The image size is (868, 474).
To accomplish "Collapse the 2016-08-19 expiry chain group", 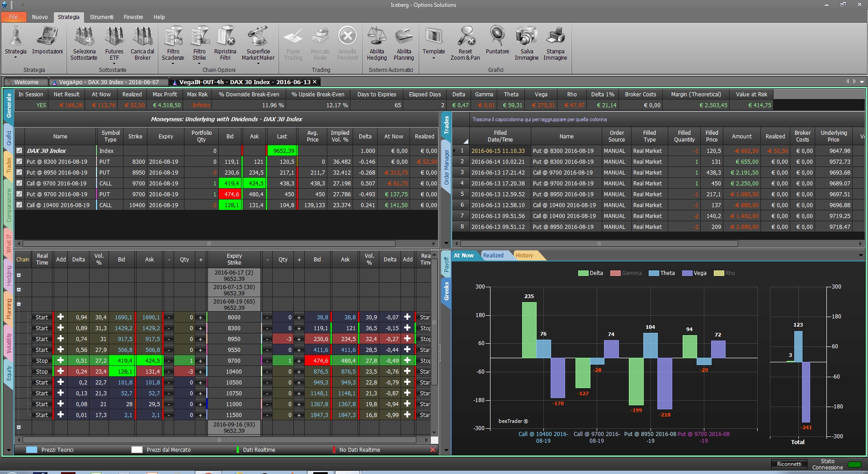I will click(19, 304).
